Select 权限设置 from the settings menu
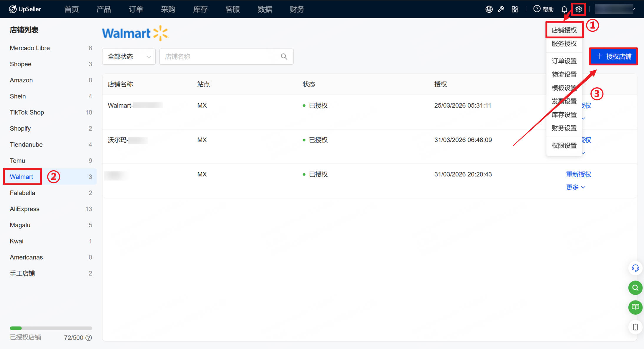 (x=564, y=145)
